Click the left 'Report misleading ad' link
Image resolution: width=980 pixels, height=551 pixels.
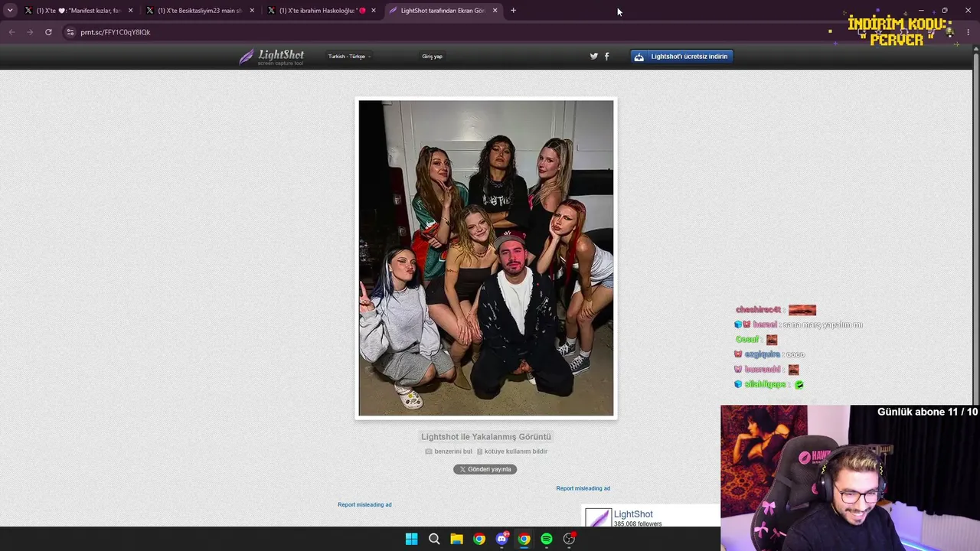pos(364,504)
